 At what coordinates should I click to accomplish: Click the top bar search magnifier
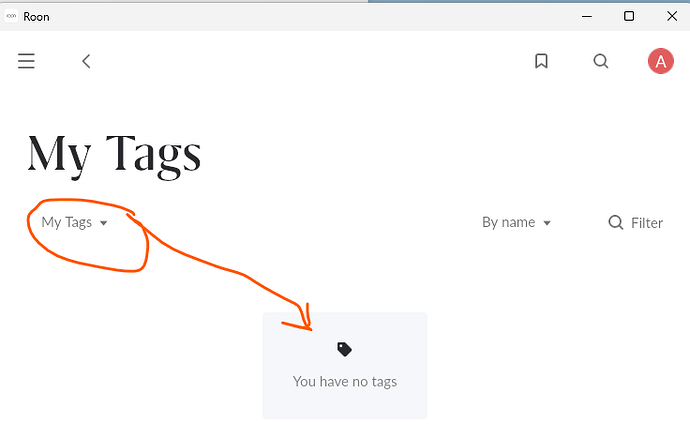[x=601, y=61]
